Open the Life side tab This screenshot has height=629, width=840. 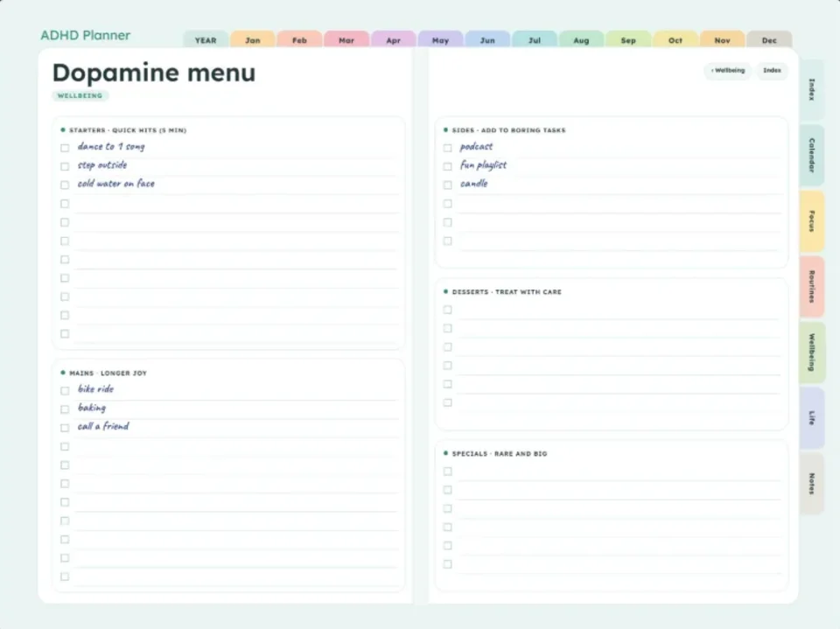pos(812,418)
